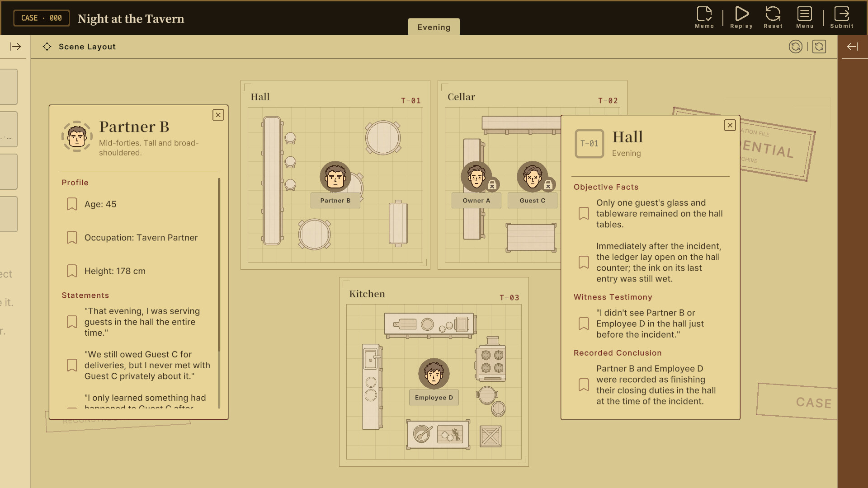Click Owner A's lock badge
The width and height of the screenshot is (868, 488).
pos(492,185)
